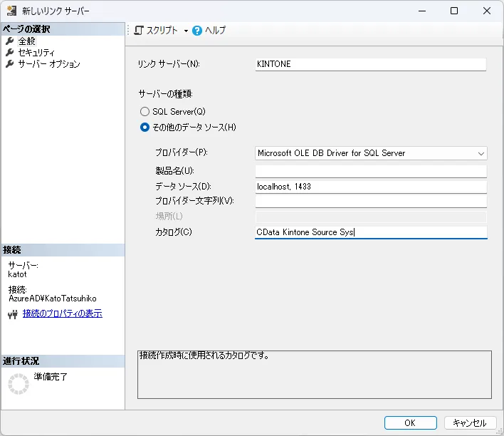Click the カタログ(C) field with CData Kintone

[x=371, y=232]
